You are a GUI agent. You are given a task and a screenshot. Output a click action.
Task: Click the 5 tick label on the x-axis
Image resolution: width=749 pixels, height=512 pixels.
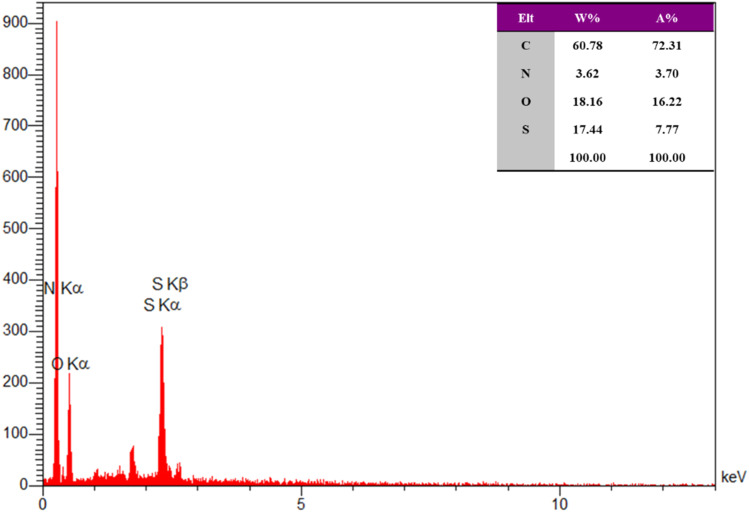click(300, 504)
